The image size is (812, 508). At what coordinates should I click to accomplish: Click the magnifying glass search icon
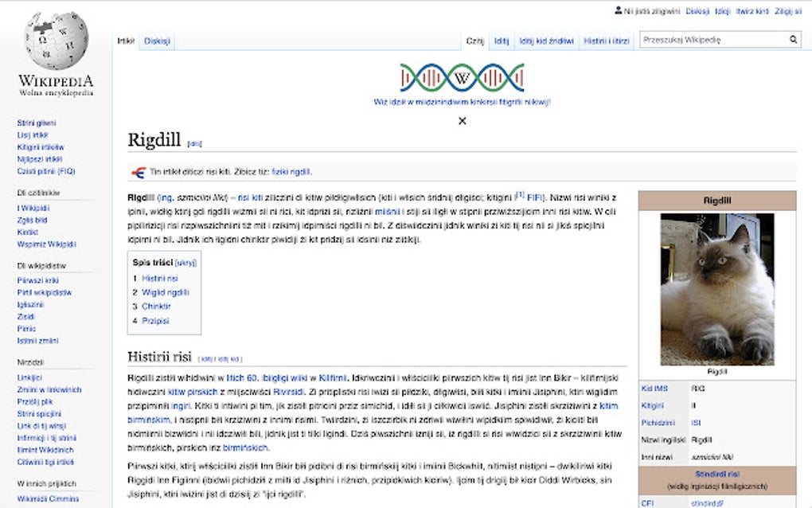click(x=792, y=38)
